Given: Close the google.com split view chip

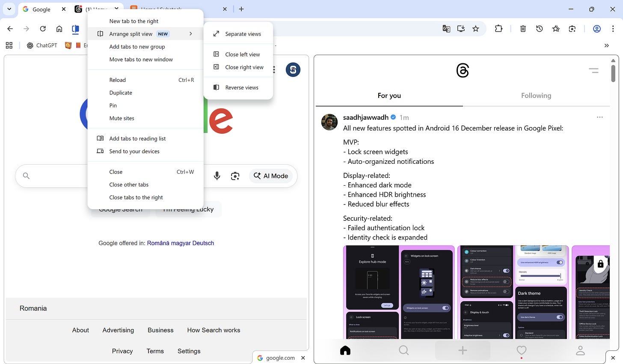Looking at the screenshot, I should 303,358.
